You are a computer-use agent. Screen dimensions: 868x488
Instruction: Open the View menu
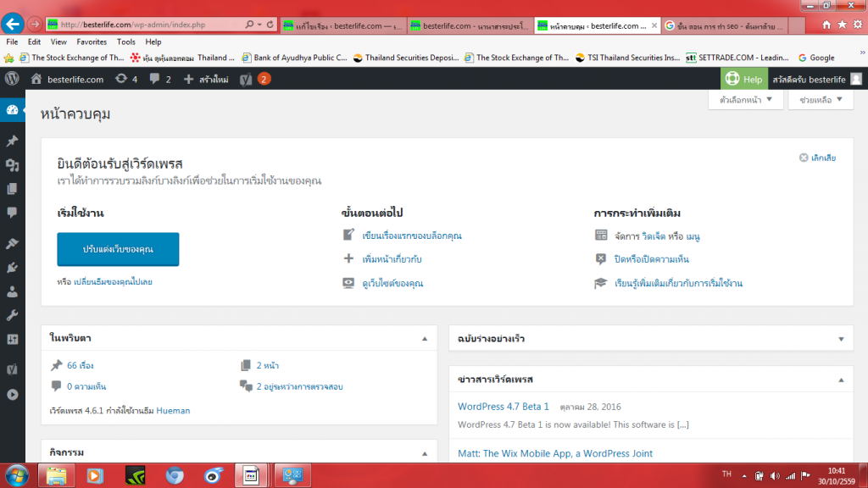click(58, 42)
